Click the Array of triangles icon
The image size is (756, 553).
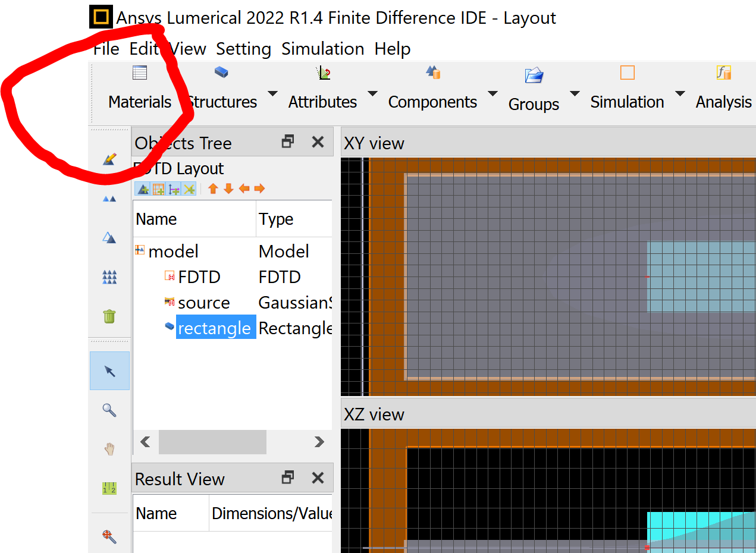[109, 277]
